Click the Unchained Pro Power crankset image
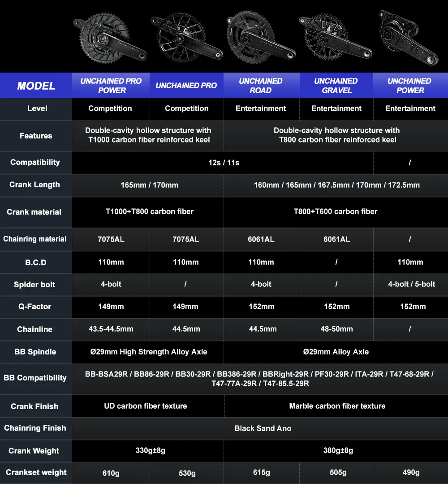This screenshot has width=448, height=484. pos(110,38)
